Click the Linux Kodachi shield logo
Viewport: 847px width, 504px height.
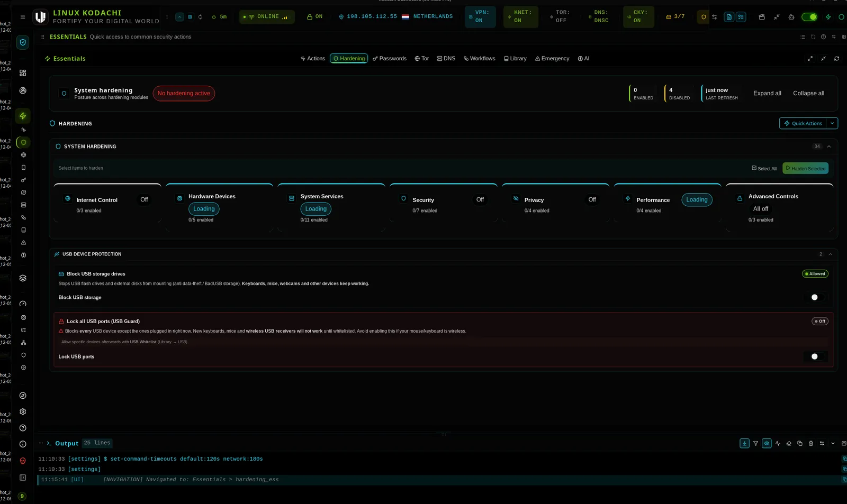tap(40, 17)
